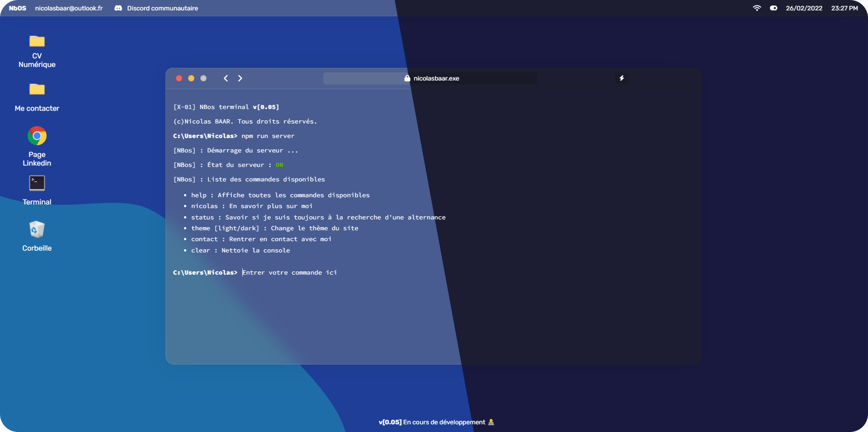Open the CV Numérique folder icon
This screenshot has height=432, width=868.
click(x=37, y=42)
